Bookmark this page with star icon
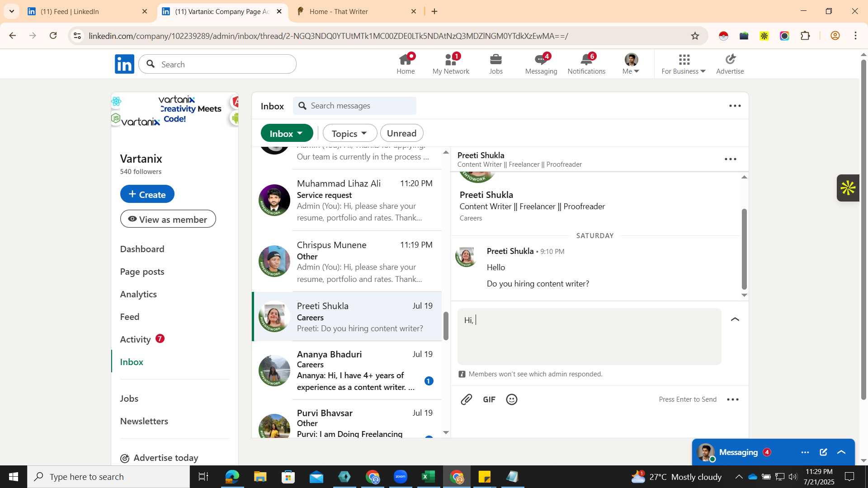This screenshot has height=488, width=868. 695,36
